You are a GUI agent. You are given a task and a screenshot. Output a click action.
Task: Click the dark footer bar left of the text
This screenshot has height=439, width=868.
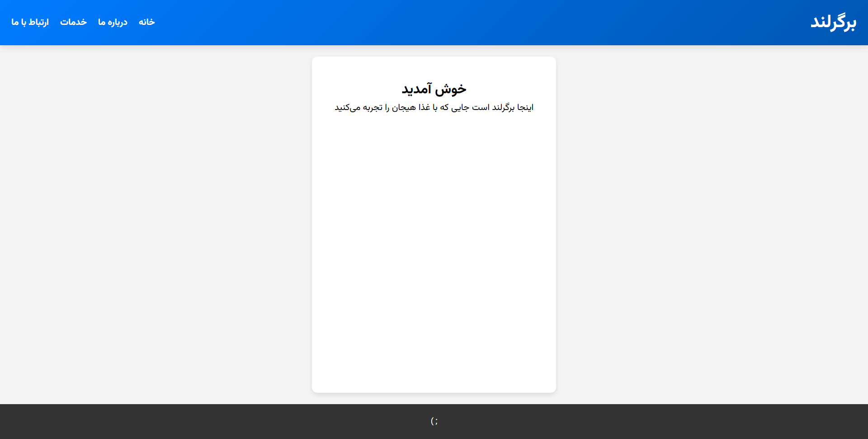click(x=181, y=421)
